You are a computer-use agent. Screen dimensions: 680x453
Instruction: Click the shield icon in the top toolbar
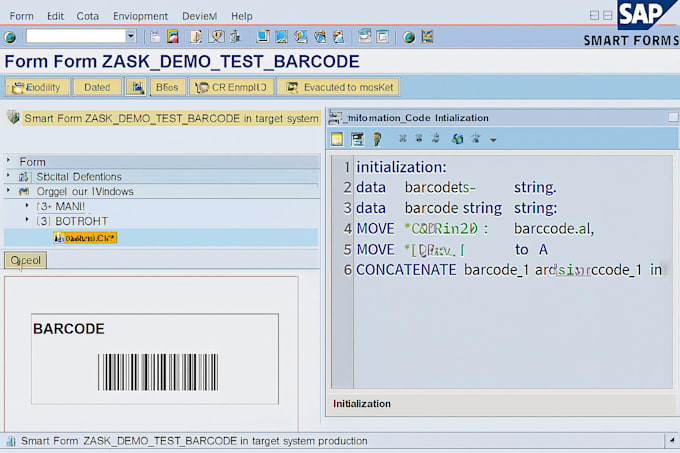[216, 37]
